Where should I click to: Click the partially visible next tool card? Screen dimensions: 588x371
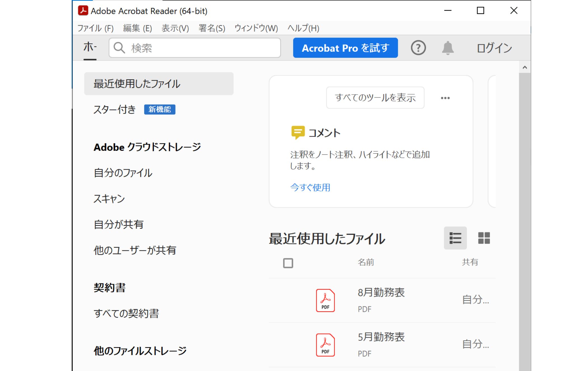[492, 142]
